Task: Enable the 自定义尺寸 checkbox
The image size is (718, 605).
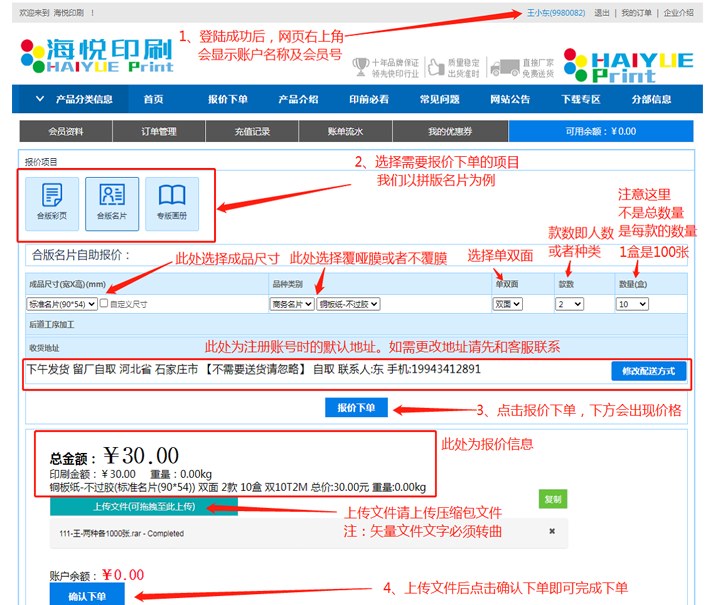Action: point(104,303)
